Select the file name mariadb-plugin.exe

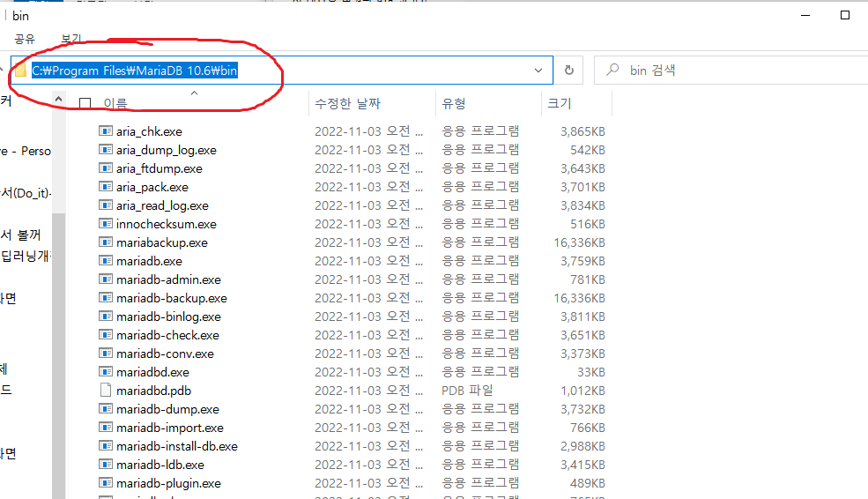tap(168, 483)
